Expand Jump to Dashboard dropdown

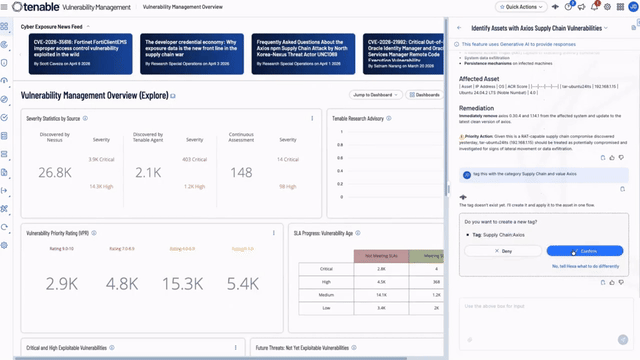tap(376, 95)
